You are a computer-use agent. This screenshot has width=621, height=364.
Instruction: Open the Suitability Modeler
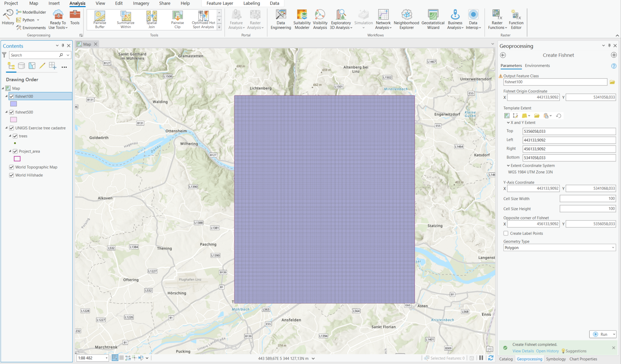[301, 19]
